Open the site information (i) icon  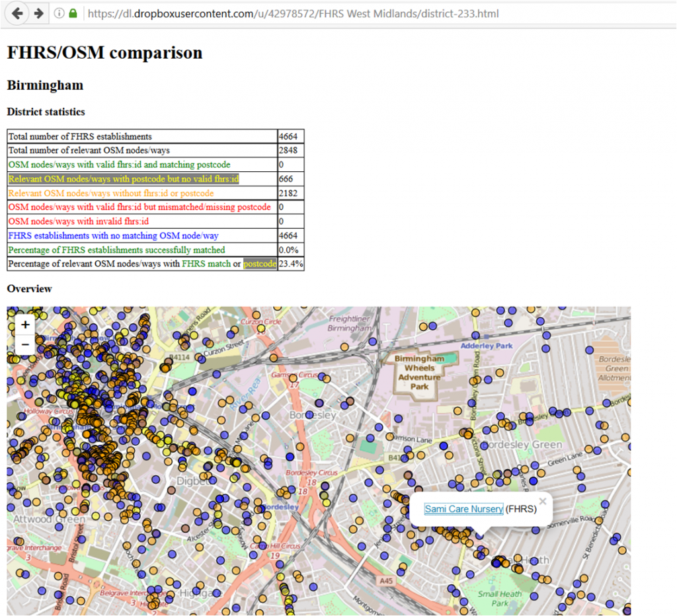60,13
